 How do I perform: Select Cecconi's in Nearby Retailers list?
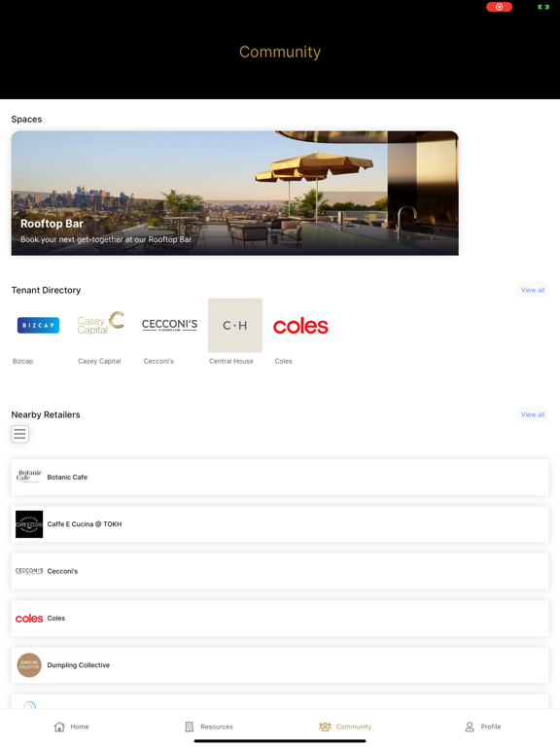280,571
